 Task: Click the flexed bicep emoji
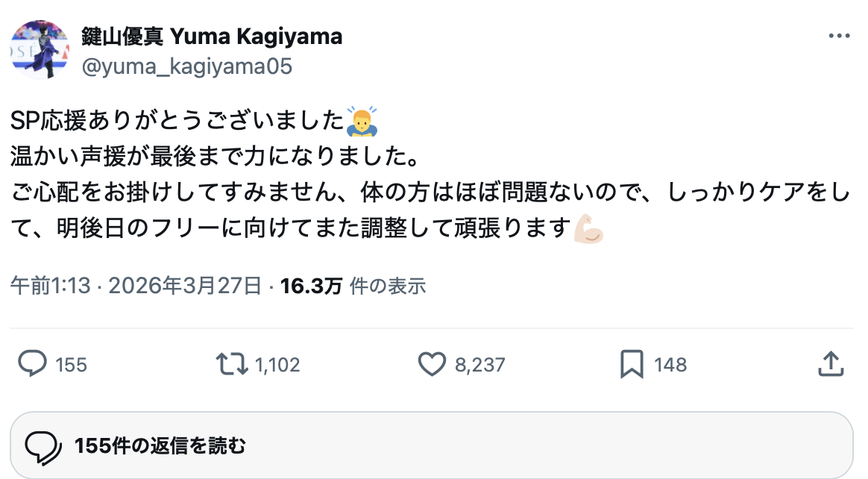pos(588,229)
